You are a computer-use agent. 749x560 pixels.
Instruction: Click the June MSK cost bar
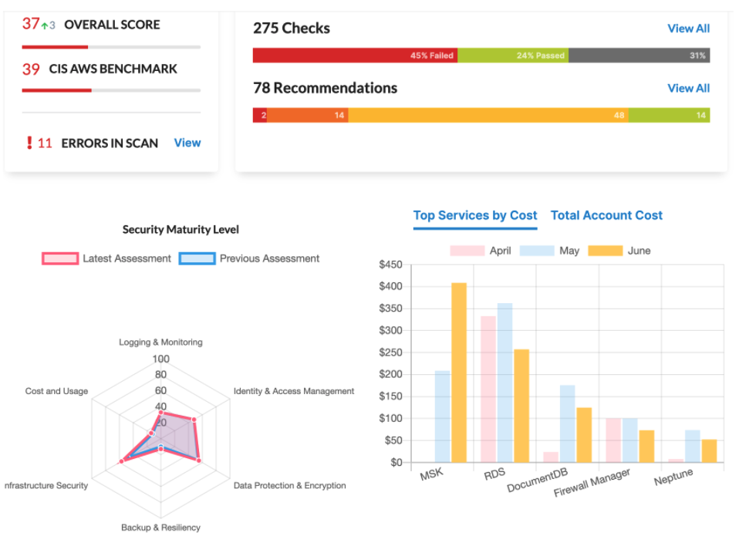pyautogui.click(x=459, y=373)
